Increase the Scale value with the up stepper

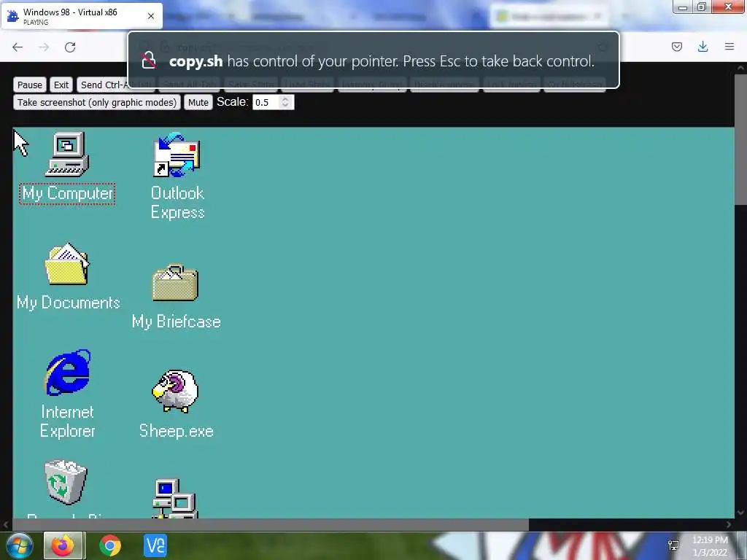(x=285, y=99)
